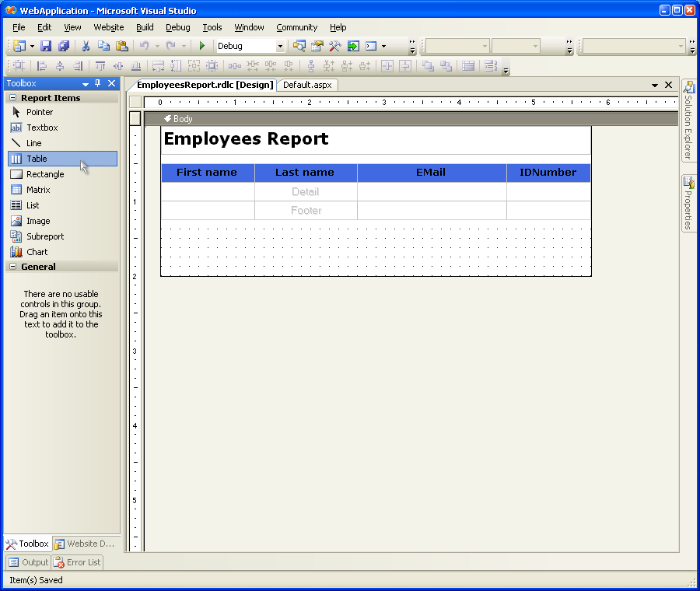Open the Website menu

[x=108, y=27]
